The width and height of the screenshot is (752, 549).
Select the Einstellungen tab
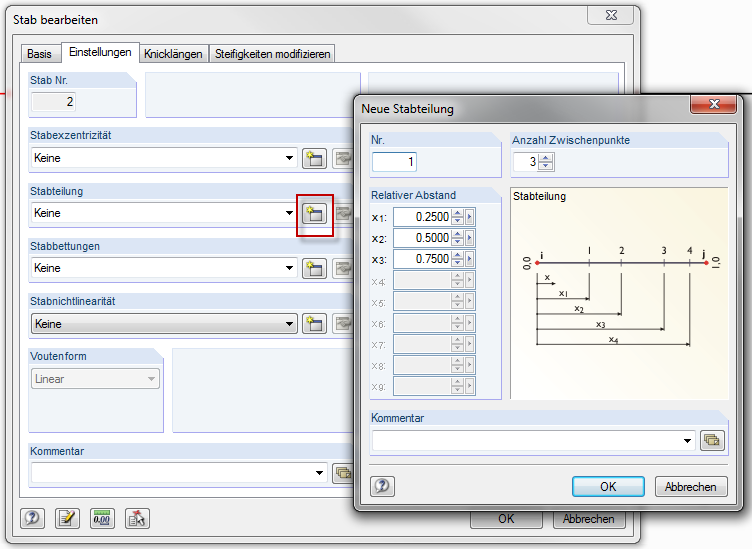(100, 52)
